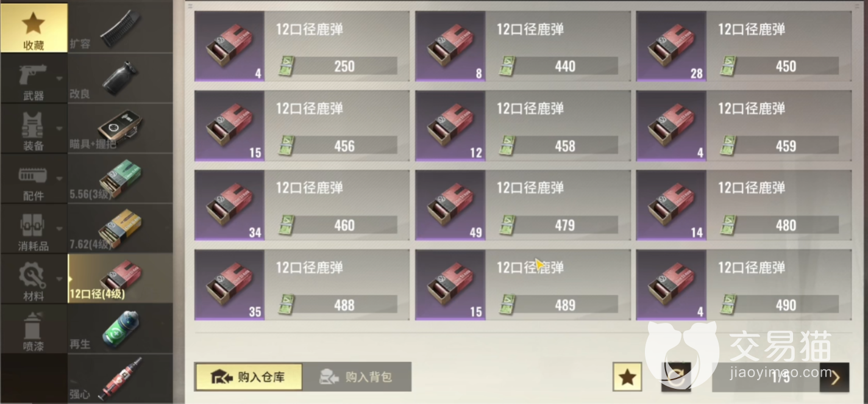Open the 消耗品 consumables category
The height and width of the screenshot is (404, 868).
click(x=34, y=228)
